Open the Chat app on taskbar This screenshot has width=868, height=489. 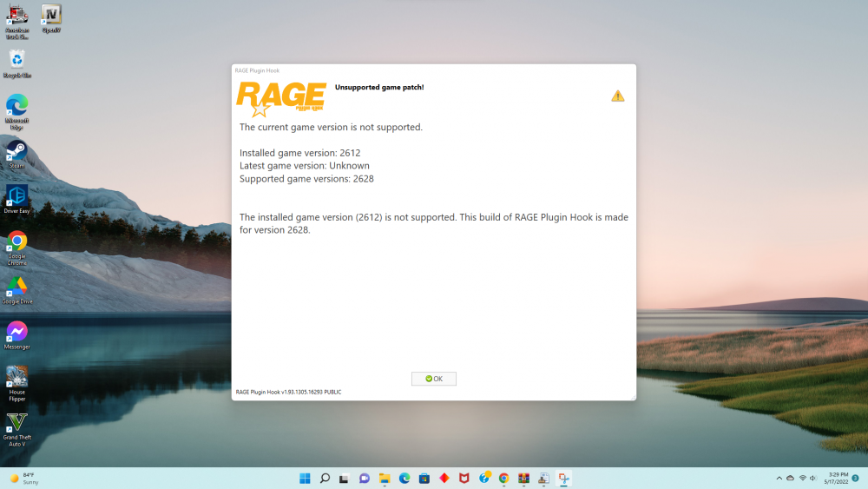(365, 479)
